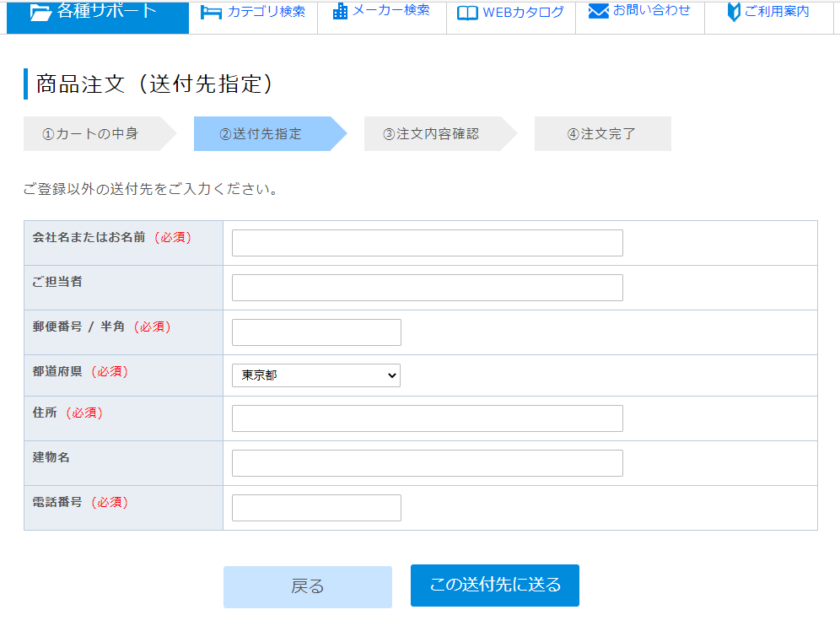Click the envelope icon for お問い合わせ

pyautogui.click(x=599, y=11)
